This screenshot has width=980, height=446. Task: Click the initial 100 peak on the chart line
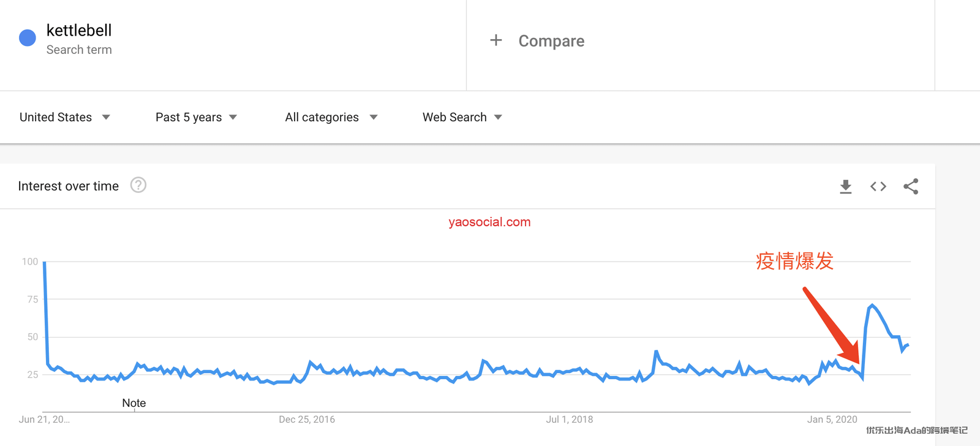45,263
